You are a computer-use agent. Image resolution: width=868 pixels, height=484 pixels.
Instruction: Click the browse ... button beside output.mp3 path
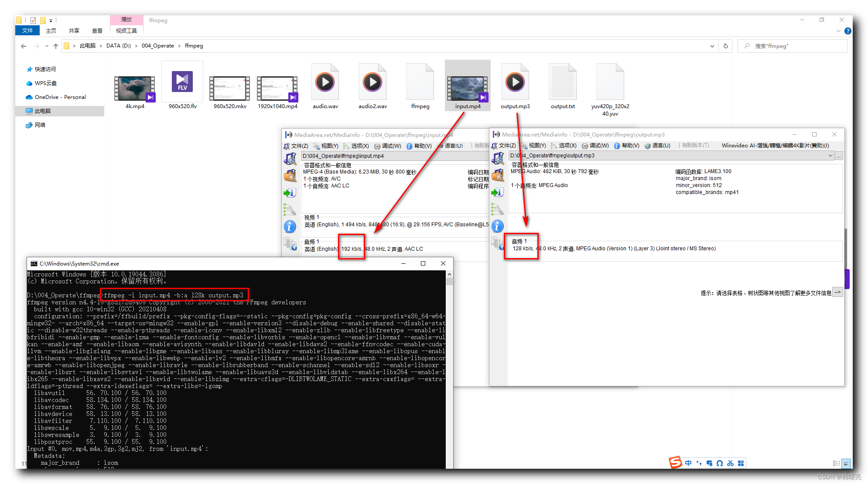(839, 156)
